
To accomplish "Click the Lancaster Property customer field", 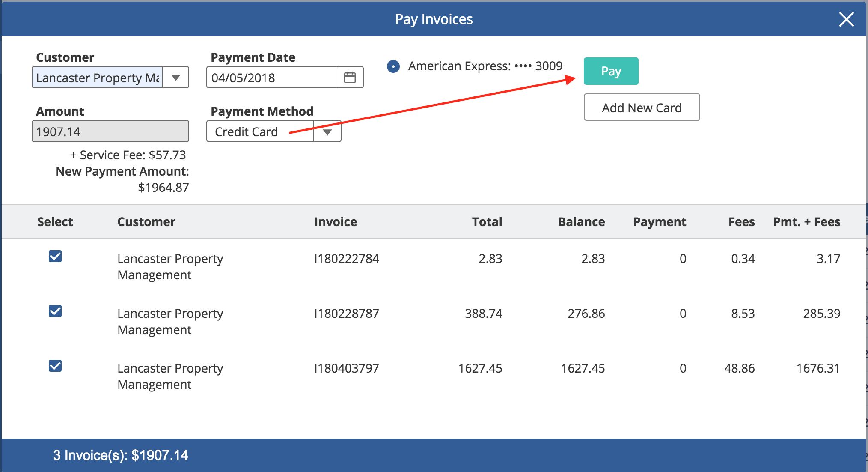I will 97,78.
